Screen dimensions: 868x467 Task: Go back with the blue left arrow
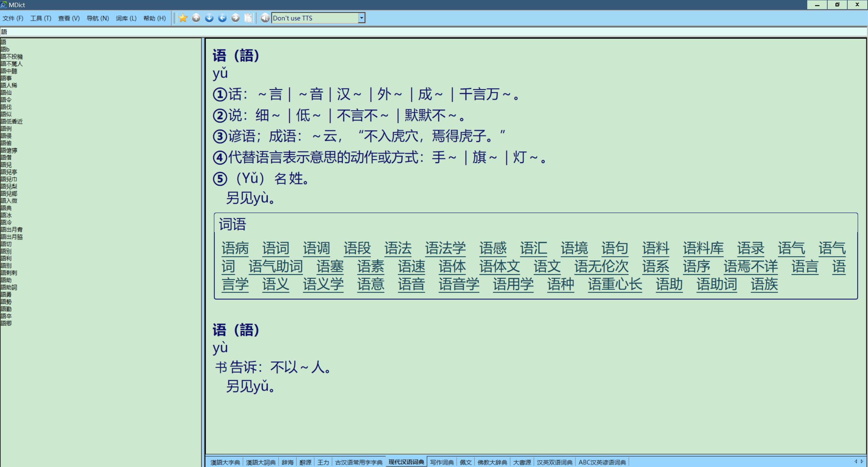[222, 18]
